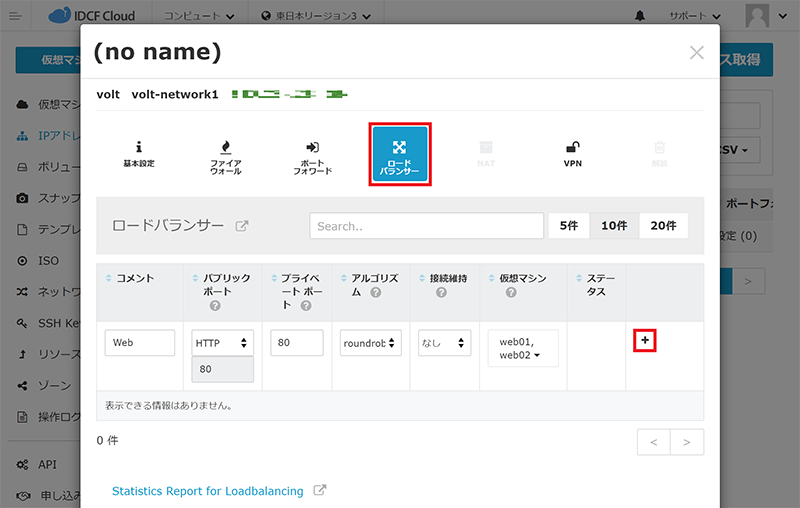Expand the パブリックポート HTTP dropdown

point(222,343)
